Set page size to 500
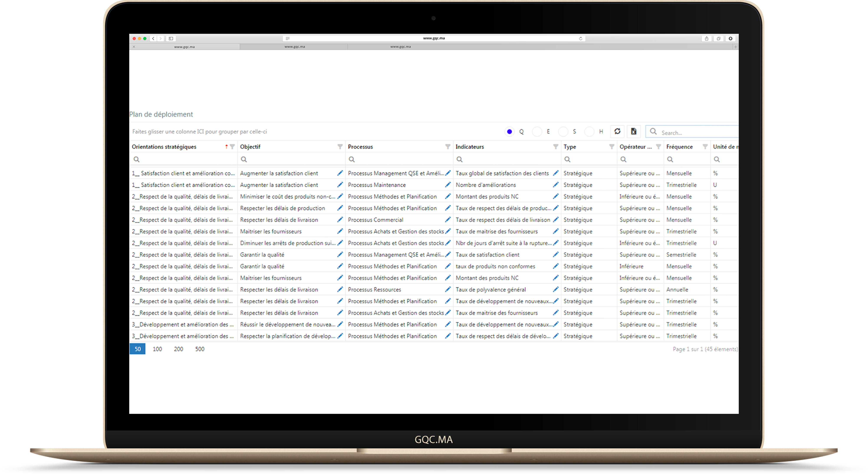868x474 pixels. [199, 349]
